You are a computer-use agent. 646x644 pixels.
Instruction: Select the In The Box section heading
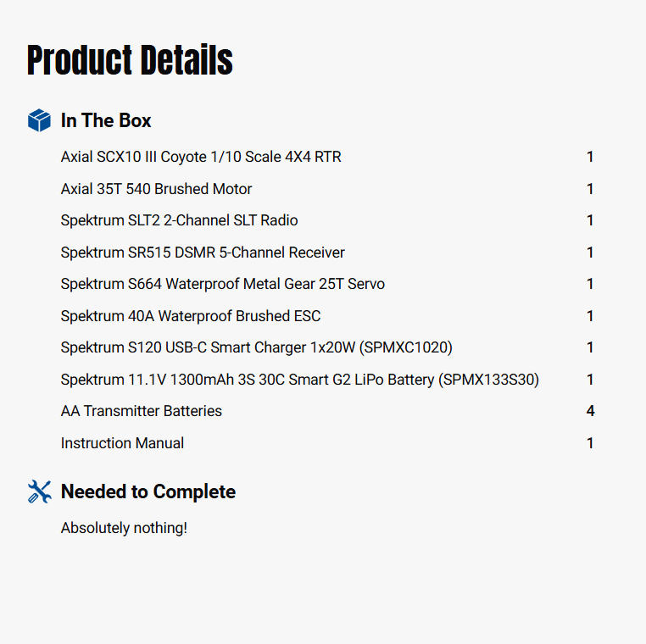point(106,120)
